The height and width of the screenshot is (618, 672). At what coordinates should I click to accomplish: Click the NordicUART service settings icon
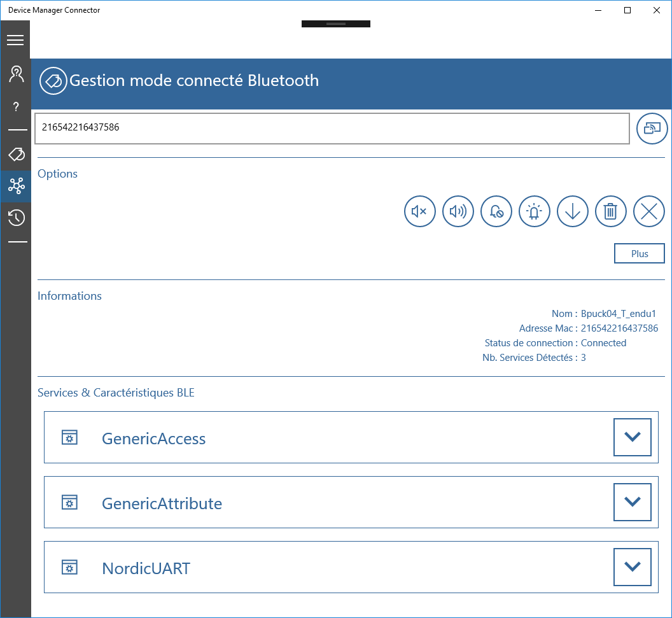click(69, 567)
